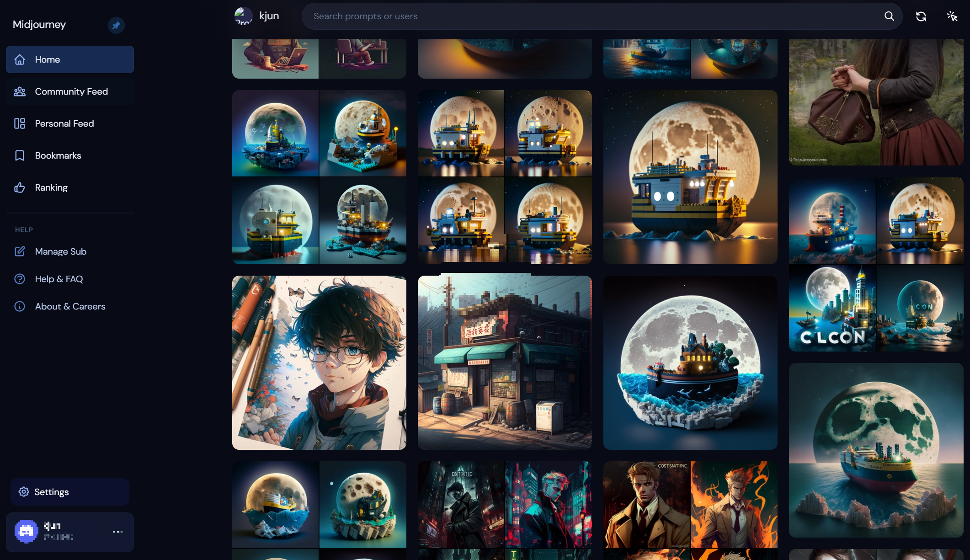Click the Ranking thumbs-up icon
The image size is (970, 560).
[x=20, y=187]
